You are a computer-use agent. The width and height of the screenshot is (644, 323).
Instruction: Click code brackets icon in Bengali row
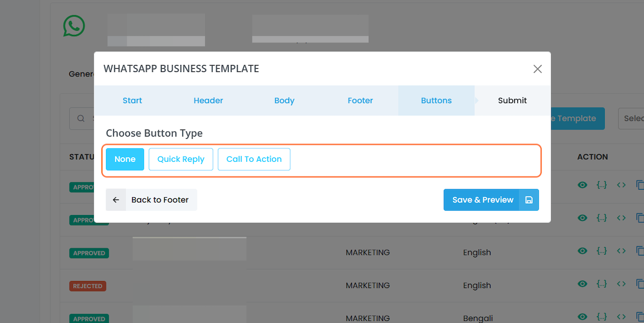click(621, 317)
